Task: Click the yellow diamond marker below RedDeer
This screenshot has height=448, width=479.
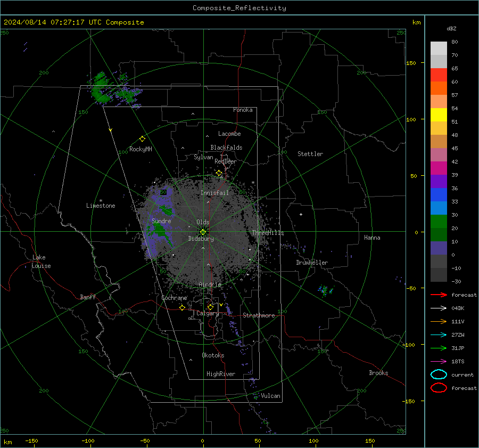Action: [219, 173]
